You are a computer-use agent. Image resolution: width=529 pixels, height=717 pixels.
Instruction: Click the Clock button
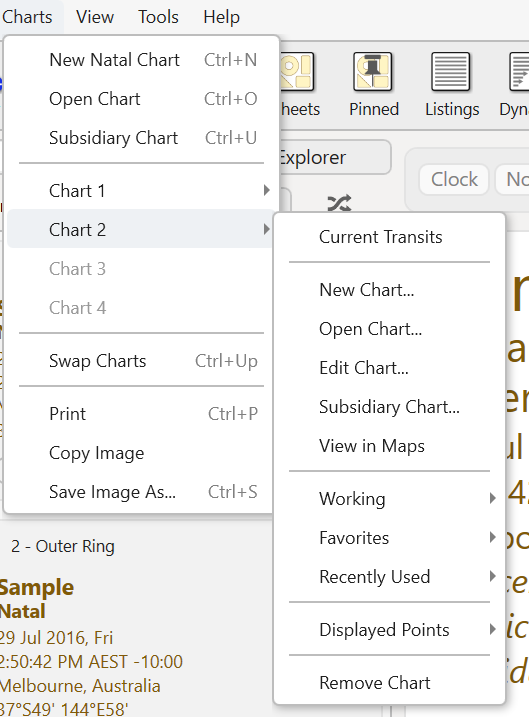point(454,179)
